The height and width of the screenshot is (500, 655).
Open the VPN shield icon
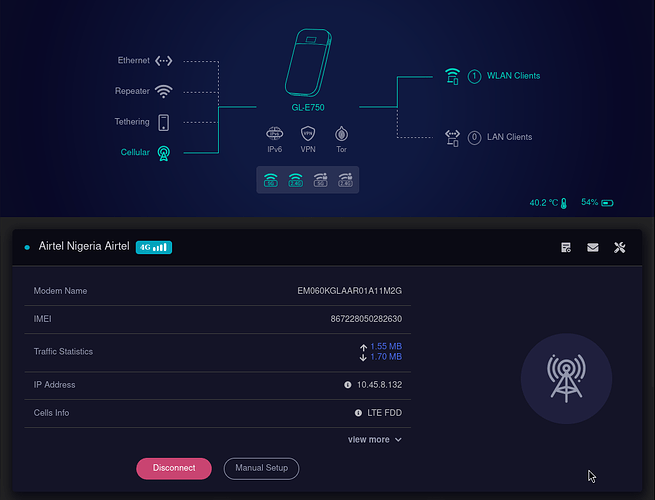point(308,134)
